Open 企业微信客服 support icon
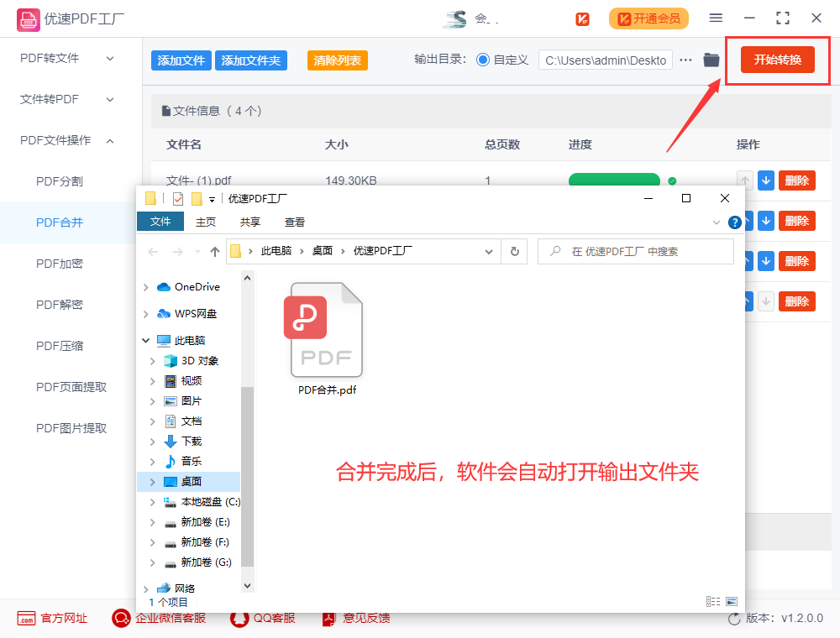840x638 pixels. click(x=121, y=618)
